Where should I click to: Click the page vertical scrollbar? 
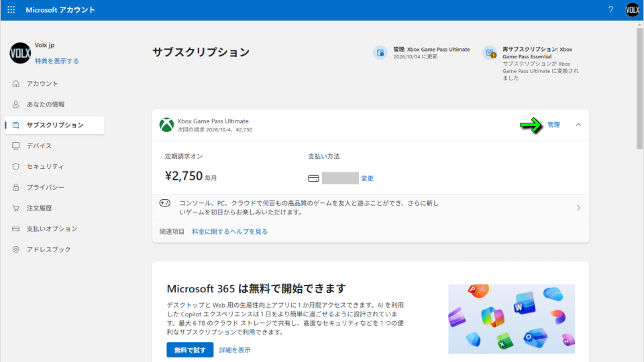[x=639, y=87]
